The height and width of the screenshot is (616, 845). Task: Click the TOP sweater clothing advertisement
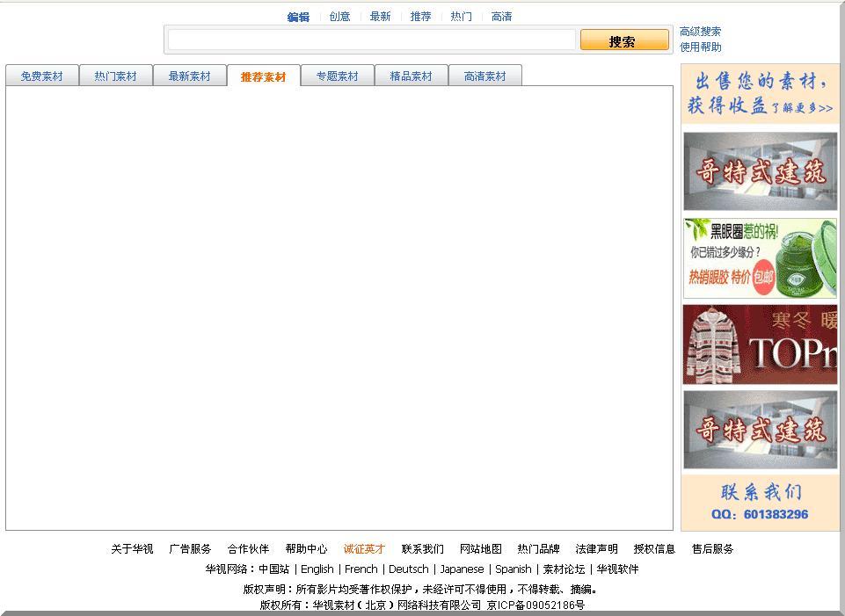(760, 344)
